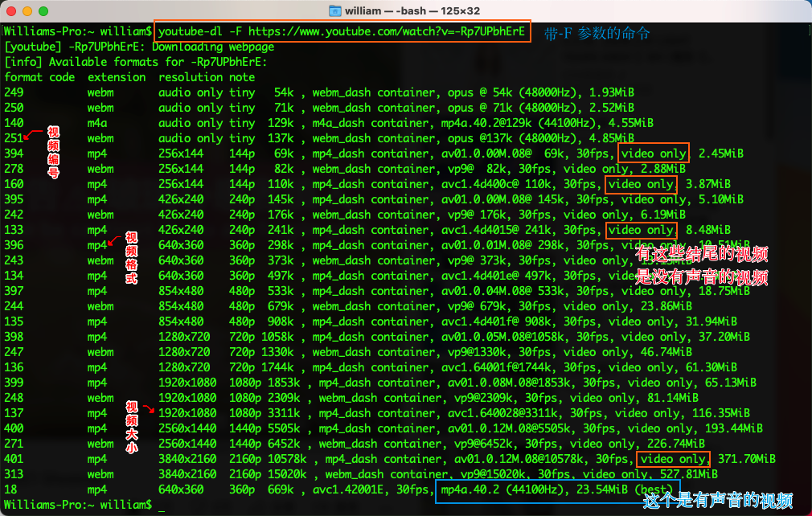Viewport: 812px width, 516px height.
Task: Click the window title 'william — -bash — 125×32'
Action: [x=412, y=11]
